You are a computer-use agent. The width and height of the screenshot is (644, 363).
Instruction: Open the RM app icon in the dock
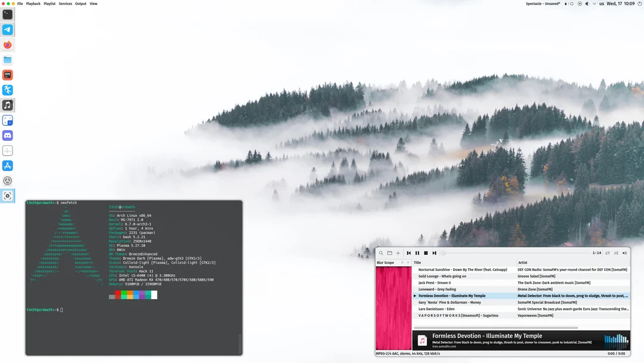[x=7, y=75]
